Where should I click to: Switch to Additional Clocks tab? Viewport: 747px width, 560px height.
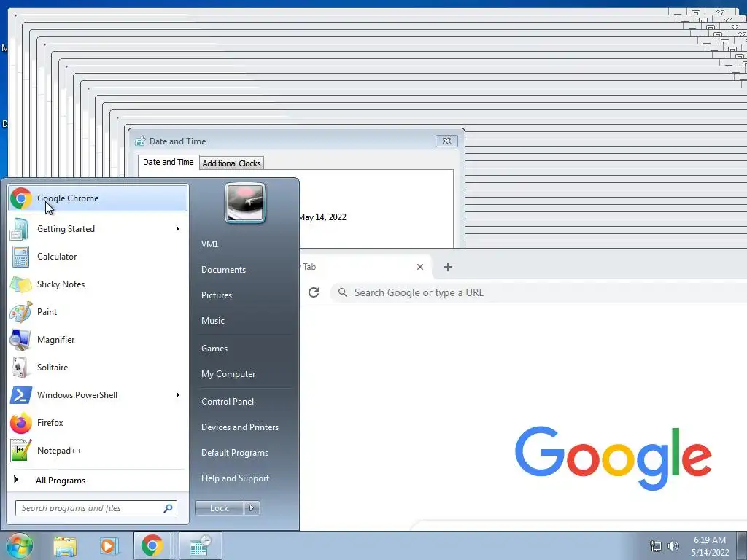(231, 163)
